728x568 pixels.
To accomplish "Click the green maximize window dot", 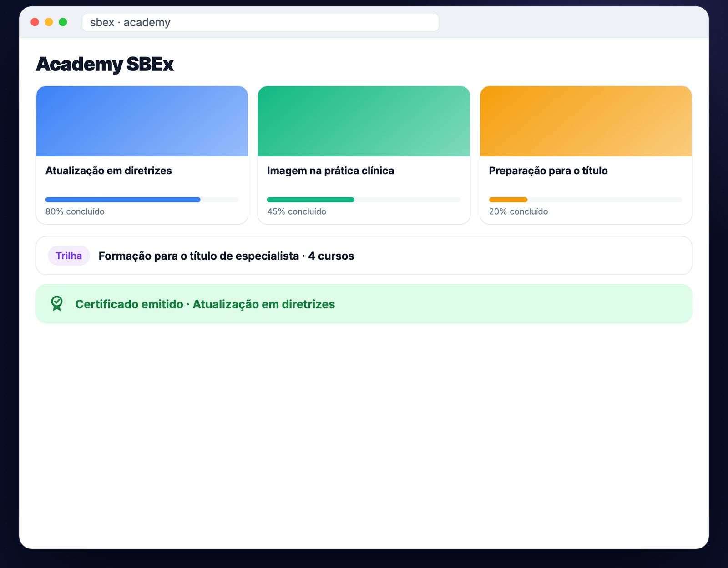I will (x=63, y=22).
